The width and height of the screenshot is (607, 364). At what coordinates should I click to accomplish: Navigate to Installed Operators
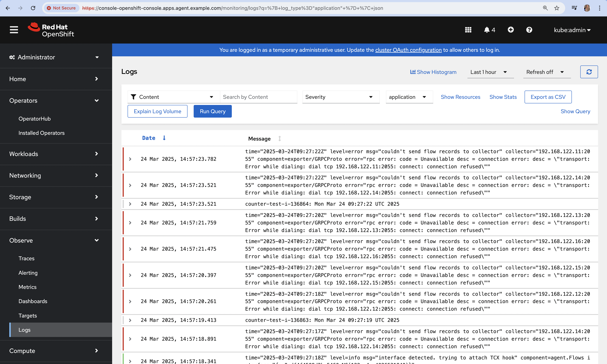coord(41,133)
